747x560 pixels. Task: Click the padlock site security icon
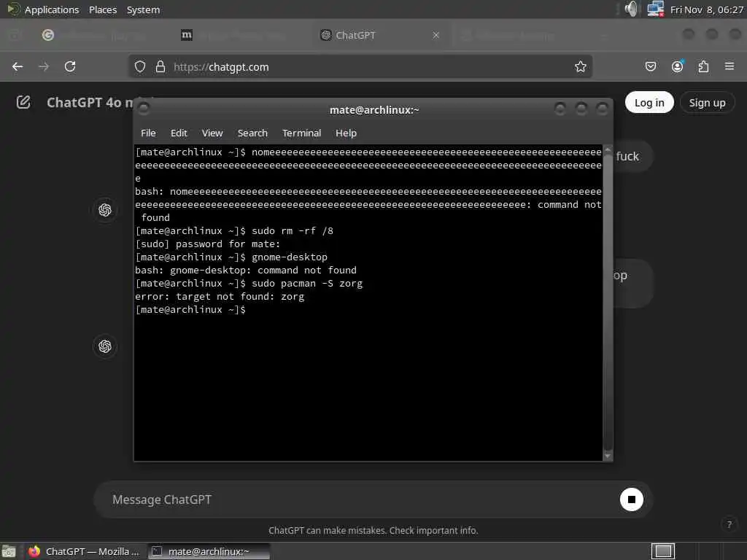tap(160, 66)
